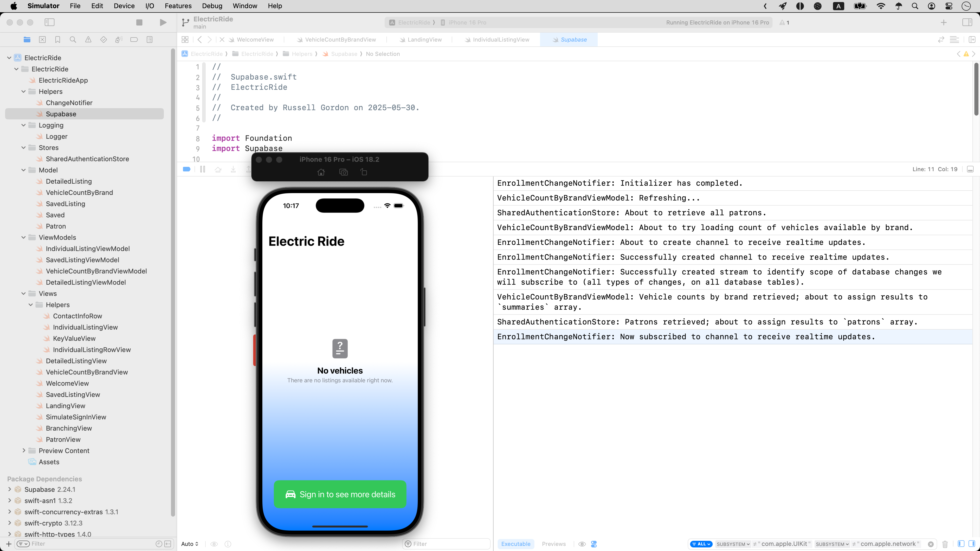Click the Run play button

pyautogui.click(x=163, y=22)
